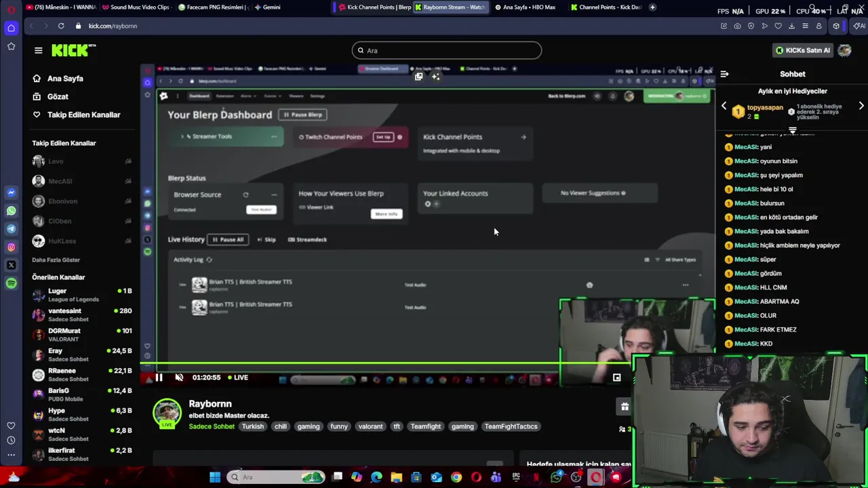Open File Explorer from the taskbar
Screen dimensions: 868x488
coord(397,477)
